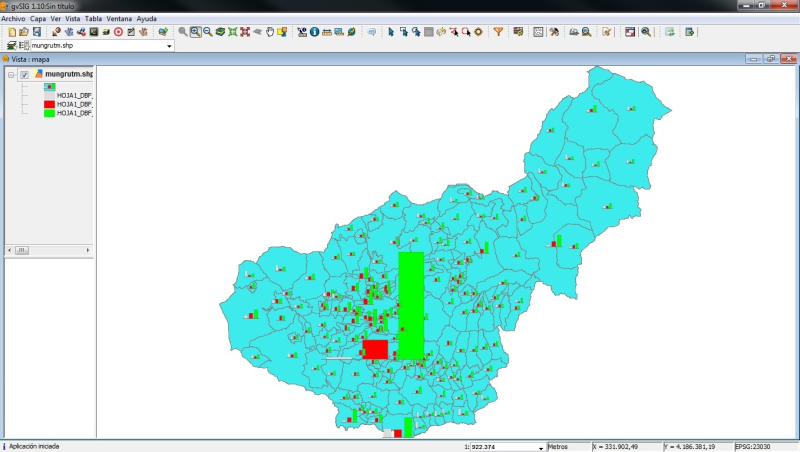Click the large red bar on the map
Image resolution: width=800 pixels, height=452 pixels.
coord(375,349)
